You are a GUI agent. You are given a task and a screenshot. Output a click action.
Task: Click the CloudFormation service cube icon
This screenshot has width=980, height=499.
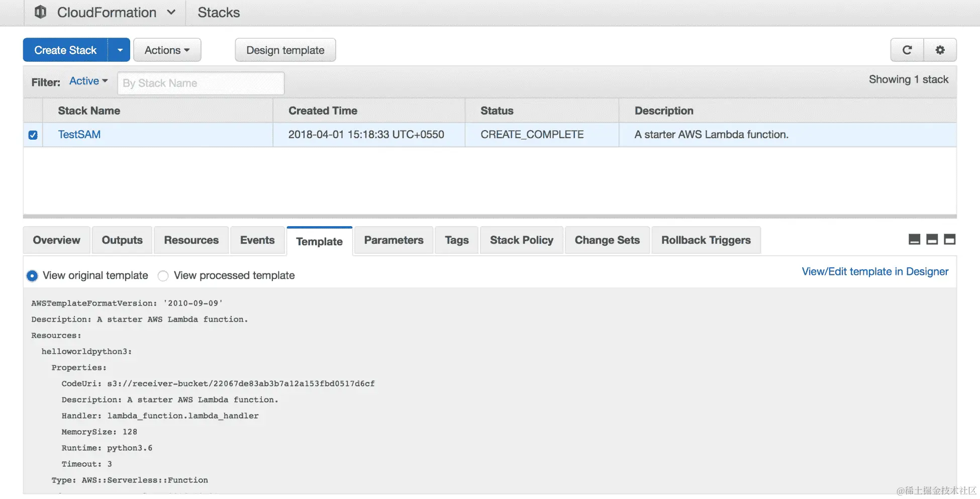click(40, 12)
